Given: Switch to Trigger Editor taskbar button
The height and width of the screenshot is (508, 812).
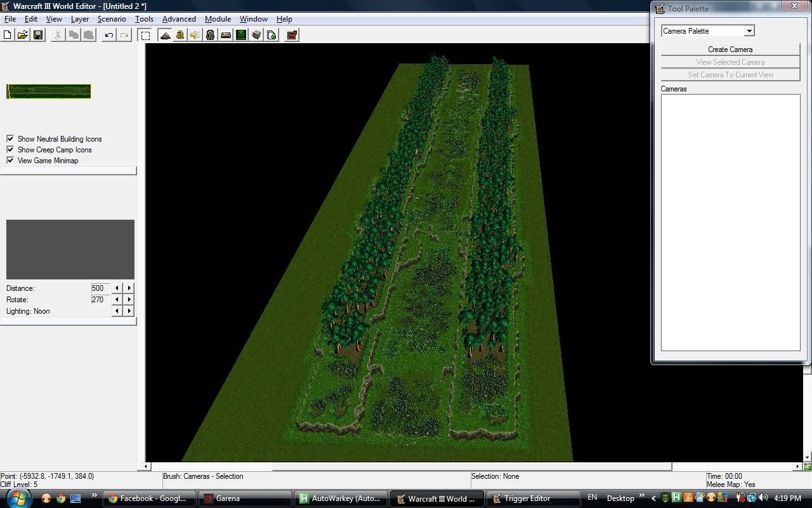Looking at the screenshot, I should coord(532,498).
